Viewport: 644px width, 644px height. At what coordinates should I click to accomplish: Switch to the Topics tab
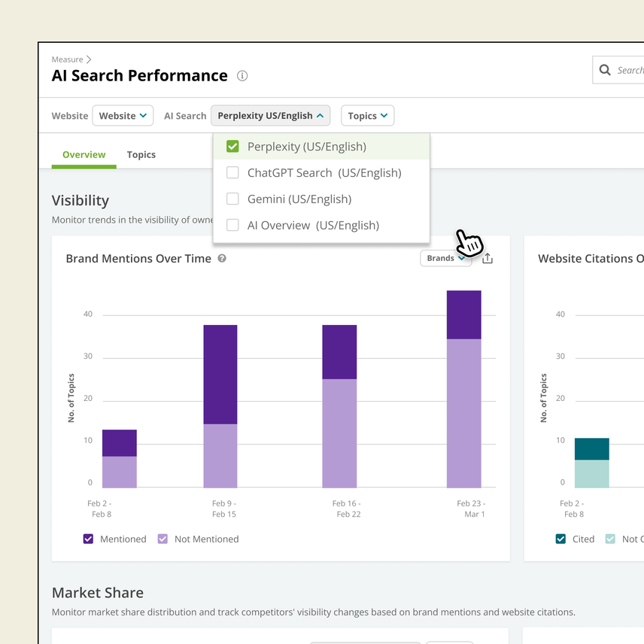(x=141, y=154)
